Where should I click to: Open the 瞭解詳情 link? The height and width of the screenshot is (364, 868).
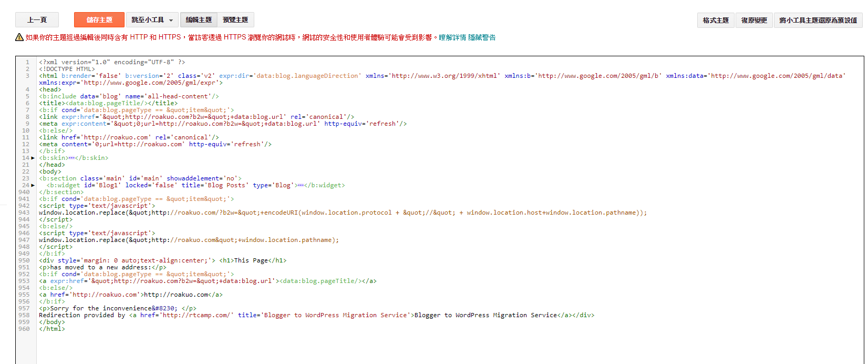tap(452, 37)
